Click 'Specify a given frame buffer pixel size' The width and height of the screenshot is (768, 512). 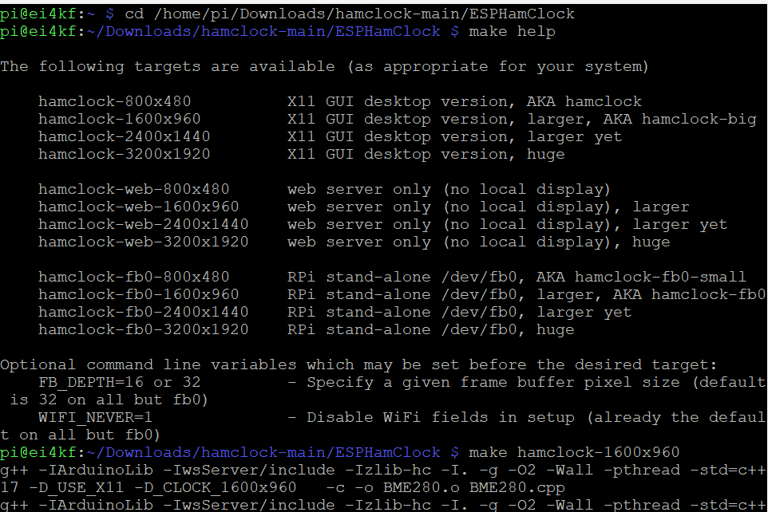493,383
